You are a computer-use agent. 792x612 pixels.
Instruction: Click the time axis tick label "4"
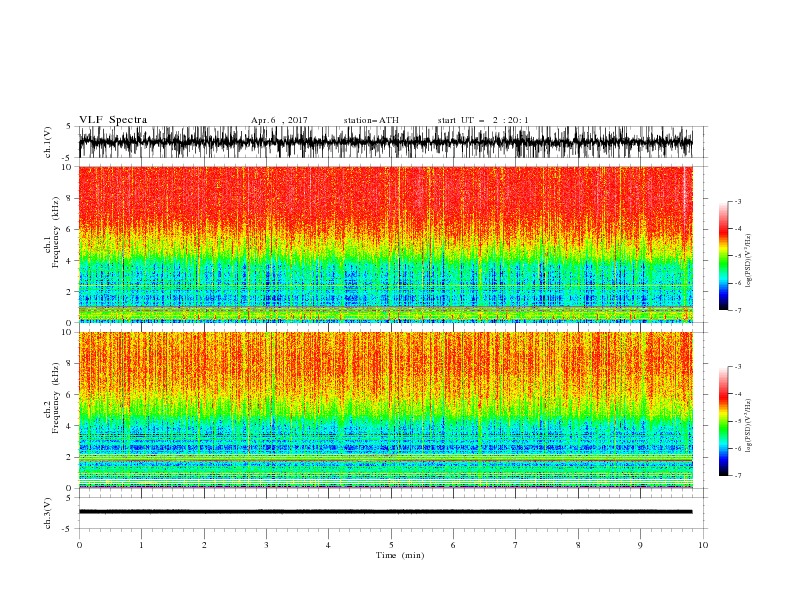[328, 545]
